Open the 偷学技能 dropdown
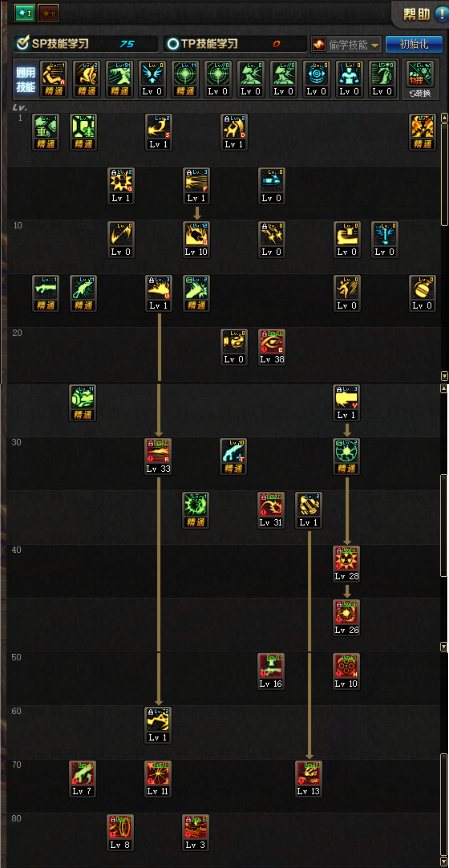The width and height of the screenshot is (449, 868). pos(346,44)
